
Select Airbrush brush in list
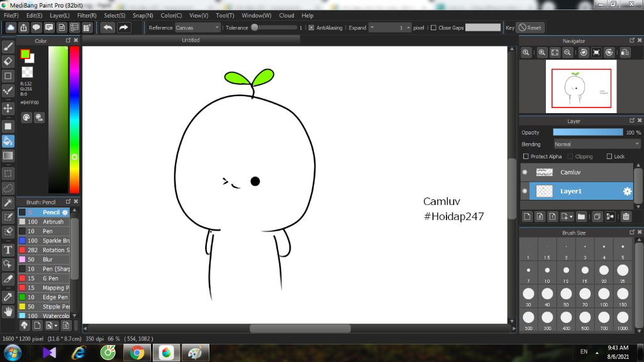point(44,222)
